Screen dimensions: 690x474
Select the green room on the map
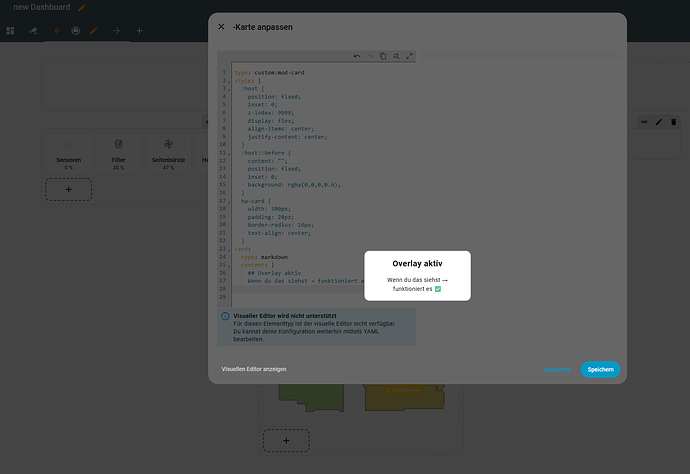(311, 397)
